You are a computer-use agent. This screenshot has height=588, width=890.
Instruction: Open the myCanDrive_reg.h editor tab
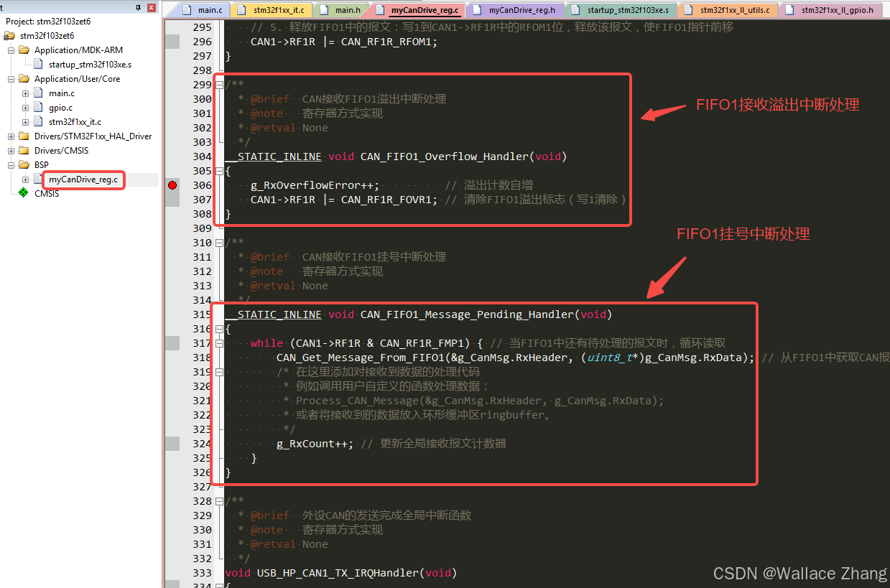pyautogui.click(x=515, y=10)
